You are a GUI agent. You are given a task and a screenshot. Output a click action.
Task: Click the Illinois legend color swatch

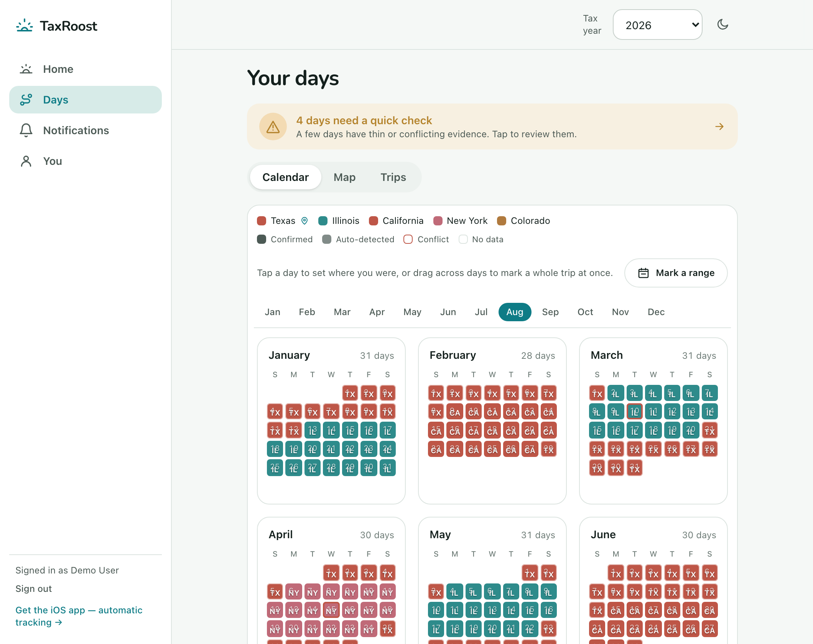point(323,221)
